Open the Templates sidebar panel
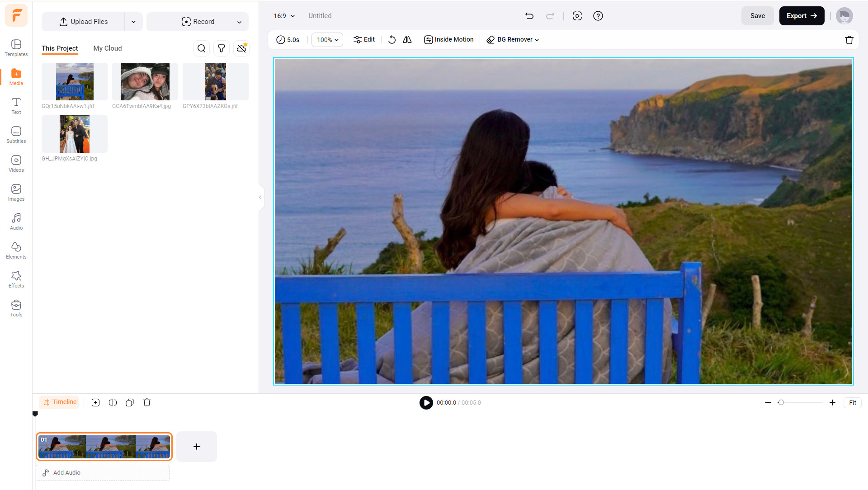Screen dimensions: 868x490 coord(16,48)
